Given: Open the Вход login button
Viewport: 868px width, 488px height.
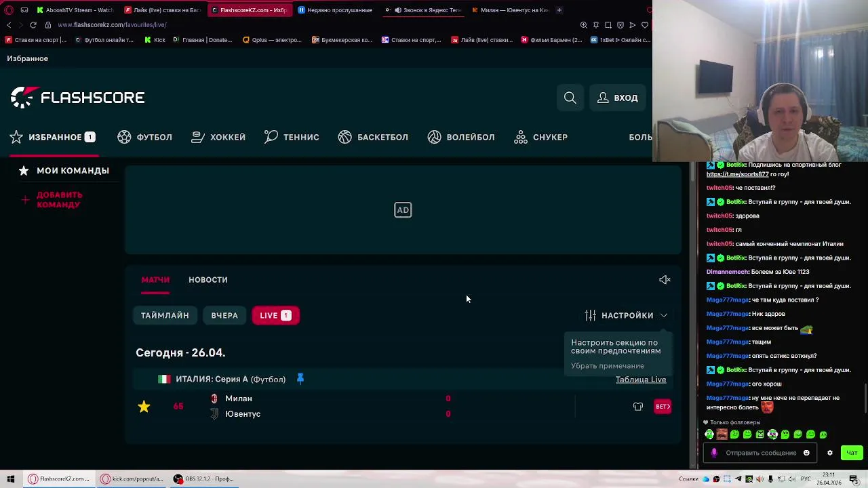Looking at the screenshot, I should click(617, 98).
